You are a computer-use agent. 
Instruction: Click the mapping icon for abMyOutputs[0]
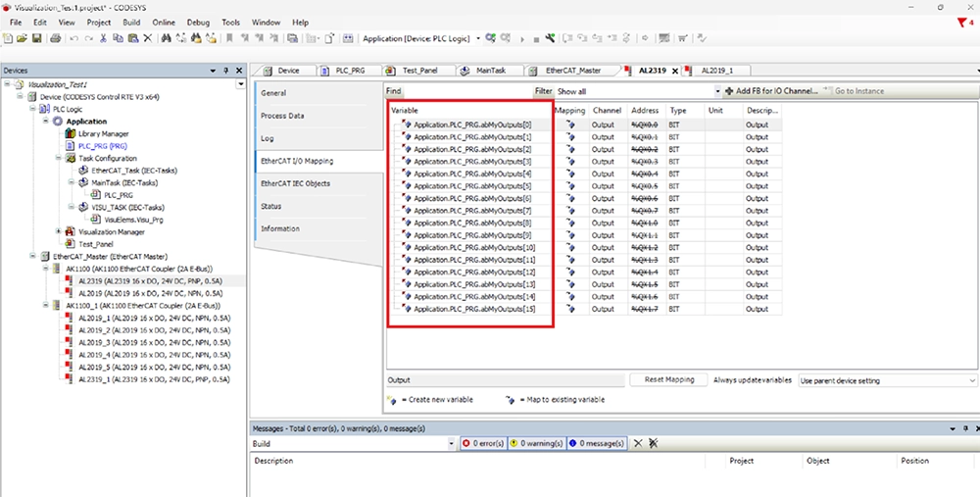point(570,124)
